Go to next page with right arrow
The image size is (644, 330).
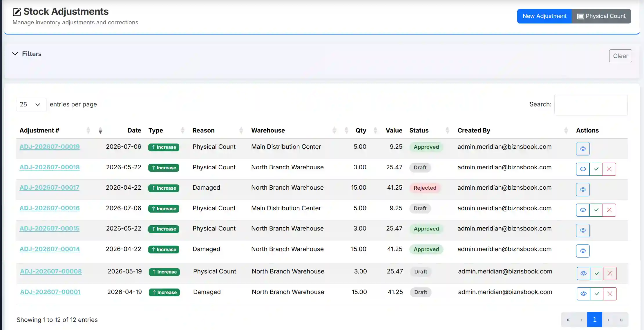[x=608, y=320]
